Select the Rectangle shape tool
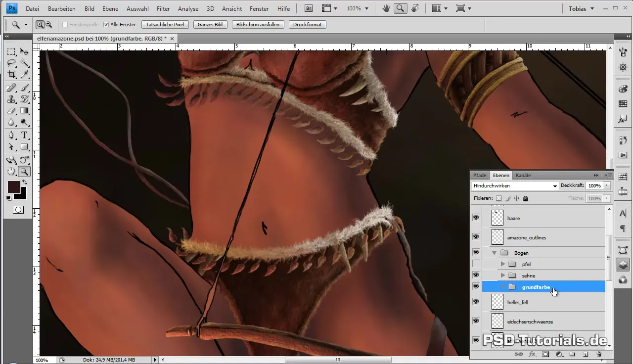Screen dimensions: 633x364 pyautogui.click(x=24, y=146)
